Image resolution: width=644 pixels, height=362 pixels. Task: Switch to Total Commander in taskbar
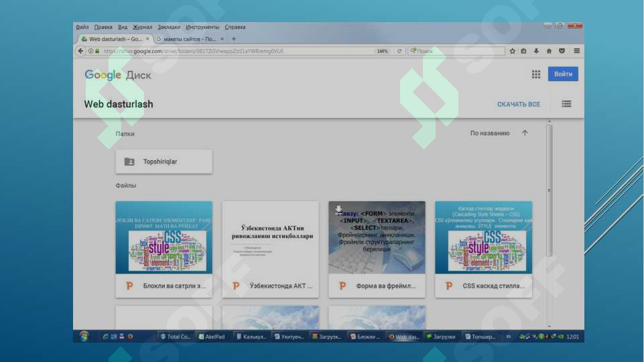(176, 337)
